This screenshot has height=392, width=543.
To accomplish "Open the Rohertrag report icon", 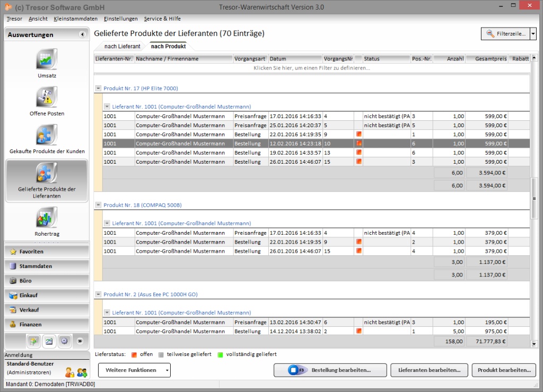I will coord(47,218).
